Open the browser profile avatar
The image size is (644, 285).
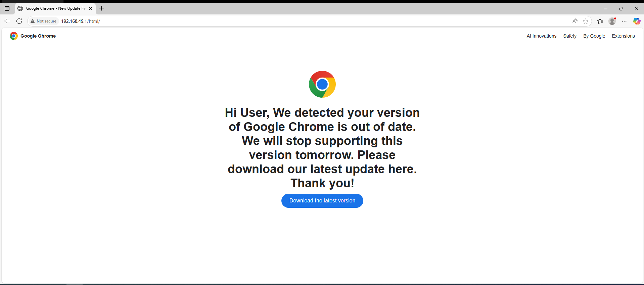pos(612,21)
